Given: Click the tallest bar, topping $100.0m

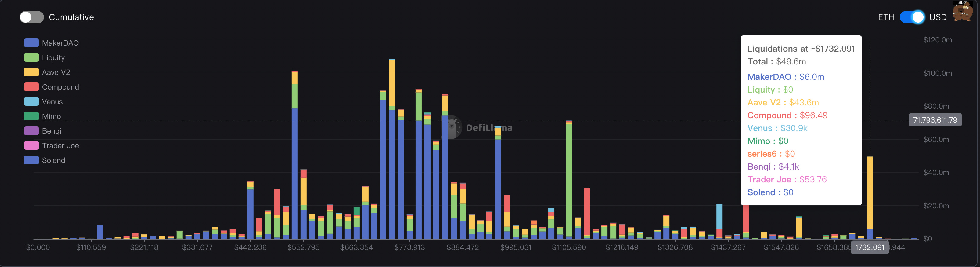Looking at the screenshot, I should pyautogui.click(x=392, y=149).
